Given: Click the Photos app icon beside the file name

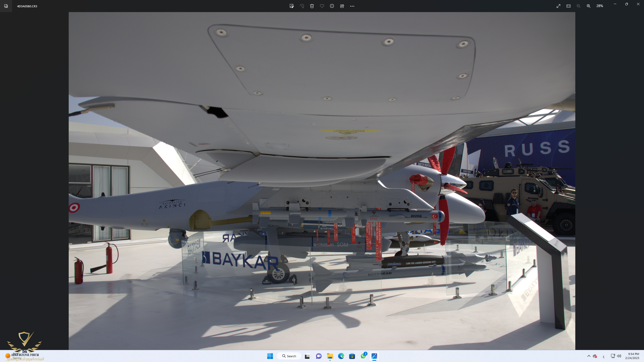Looking at the screenshot, I should coord(6,6).
